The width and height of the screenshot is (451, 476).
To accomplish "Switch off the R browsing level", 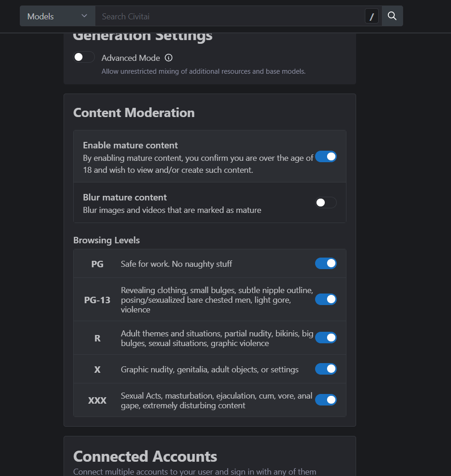I will pyautogui.click(x=326, y=338).
